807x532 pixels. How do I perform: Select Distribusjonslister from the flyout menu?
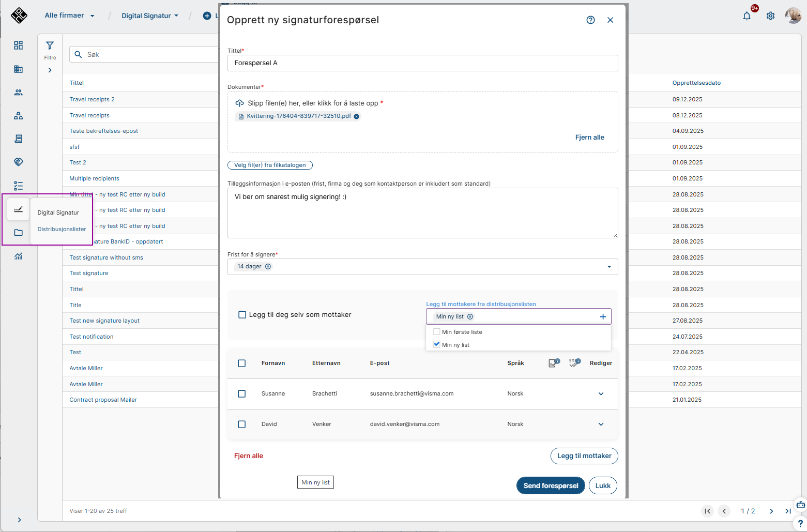coord(62,229)
